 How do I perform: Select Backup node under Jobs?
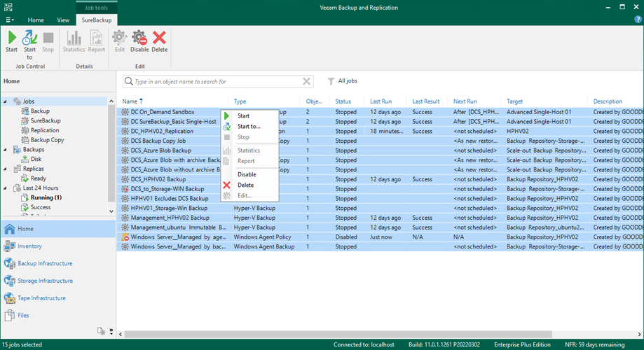(40, 111)
